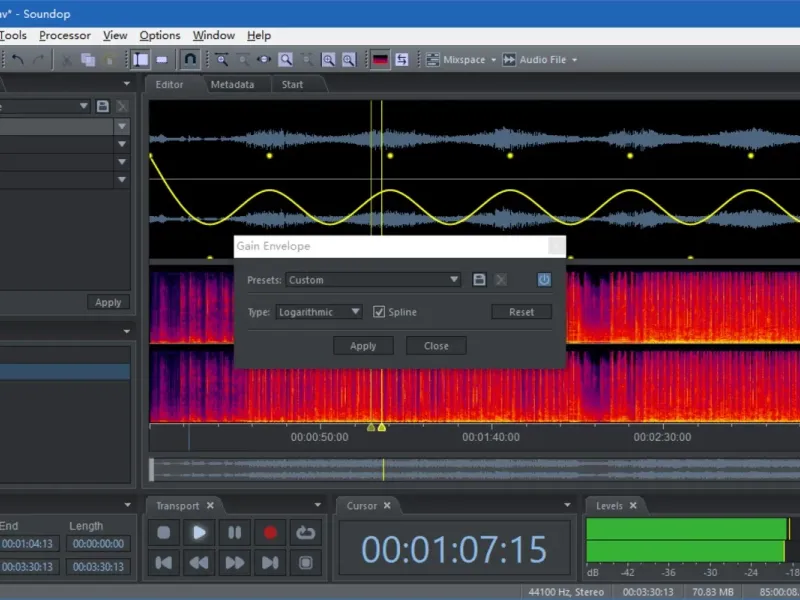Viewport: 800px width, 600px height.
Task: Click the fast forward transport button
Action: pos(235,563)
